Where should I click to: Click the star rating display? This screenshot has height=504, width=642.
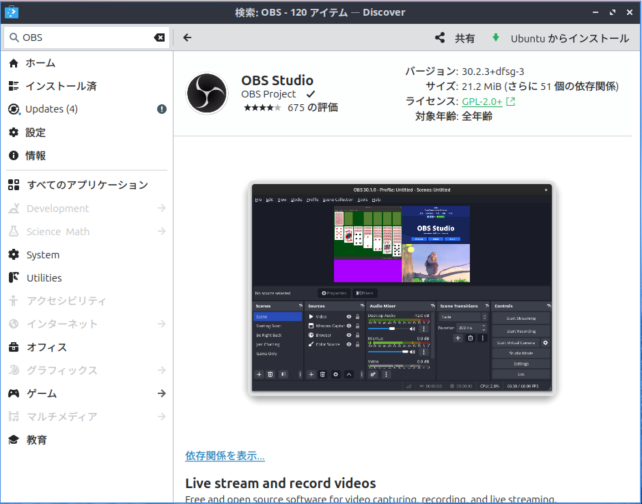tap(262, 108)
